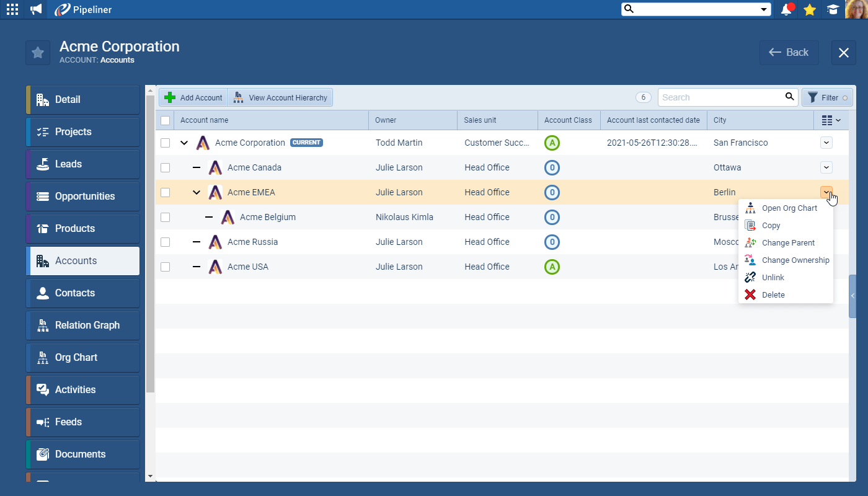Image resolution: width=868 pixels, height=496 pixels.
Task: Open the apps grid in the top-left corner
Action: tap(12, 9)
